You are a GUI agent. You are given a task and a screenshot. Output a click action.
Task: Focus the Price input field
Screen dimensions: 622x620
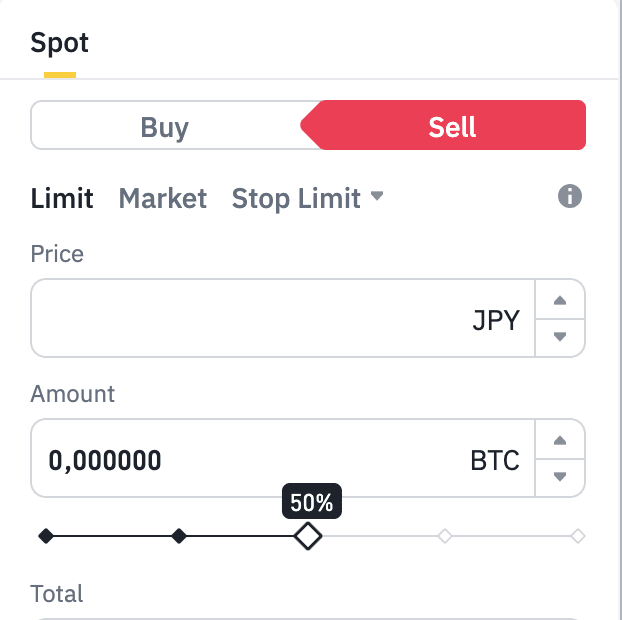click(283, 318)
